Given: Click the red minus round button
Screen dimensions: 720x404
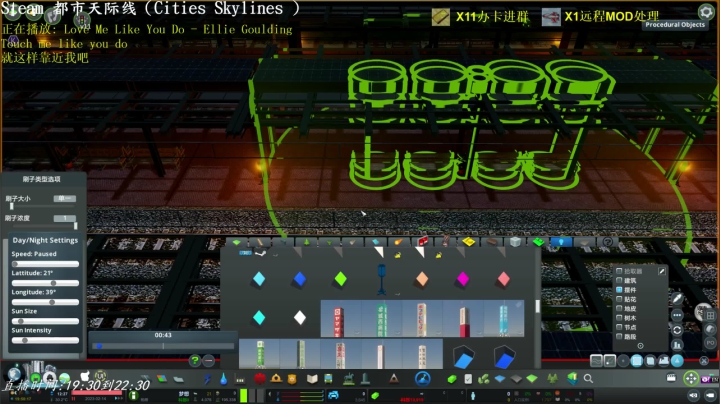Looking at the screenshot, I should click(x=209, y=361).
